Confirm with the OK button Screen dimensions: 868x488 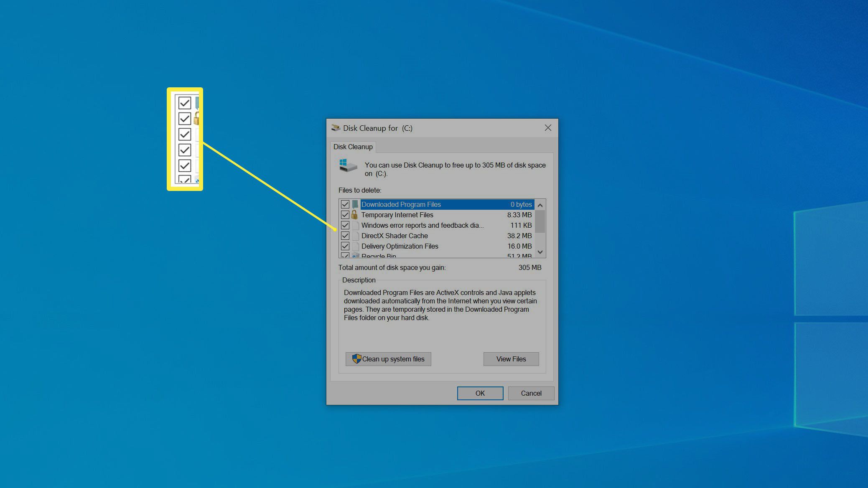480,393
